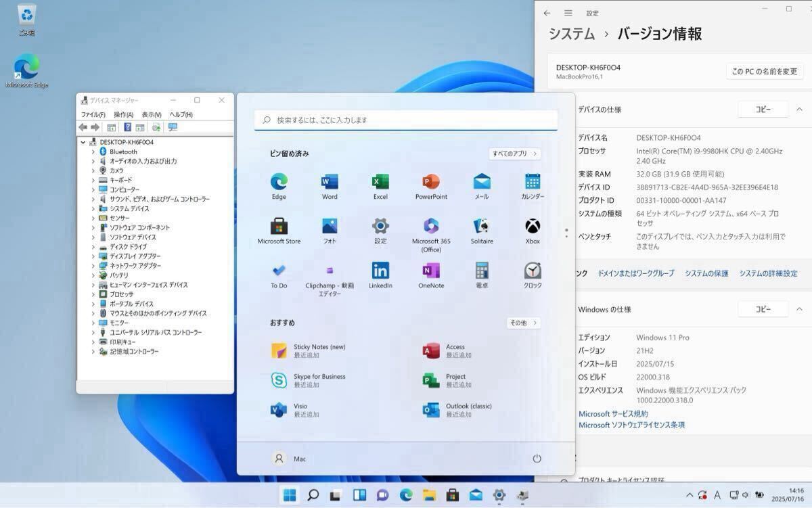Open ヘルプ(H) menu in Device Manager

pyautogui.click(x=181, y=114)
